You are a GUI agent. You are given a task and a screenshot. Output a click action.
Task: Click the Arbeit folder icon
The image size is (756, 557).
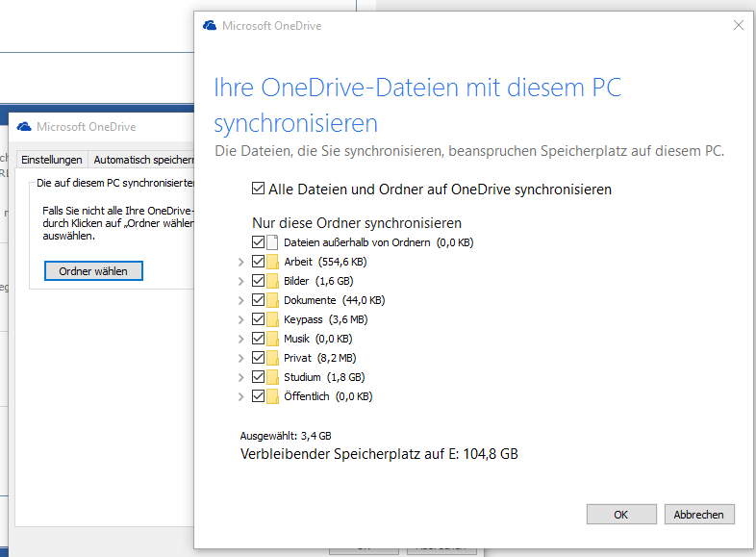click(x=272, y=262)
